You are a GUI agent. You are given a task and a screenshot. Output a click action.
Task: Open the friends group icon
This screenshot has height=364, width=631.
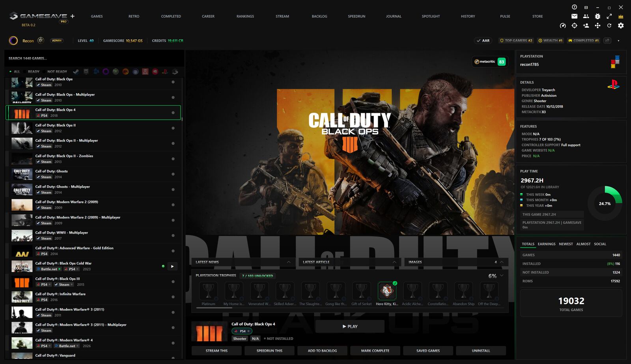click(586, 16)
